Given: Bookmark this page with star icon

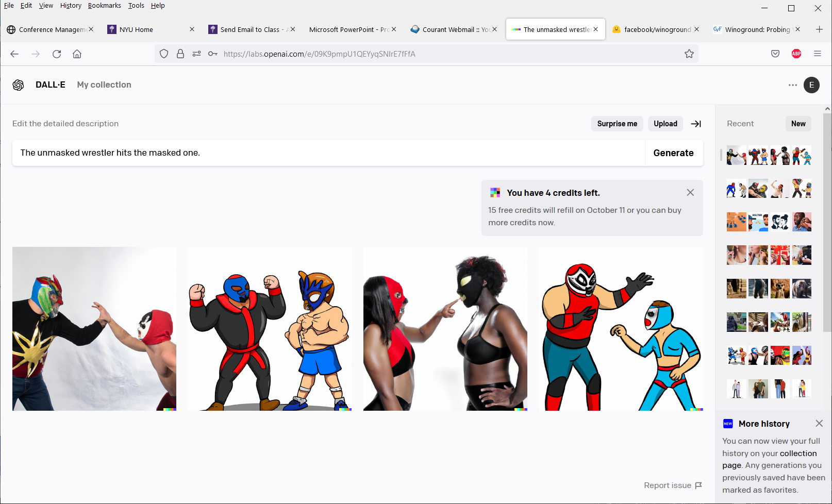Looking at the screenshot, I should (x=689, y=54).
